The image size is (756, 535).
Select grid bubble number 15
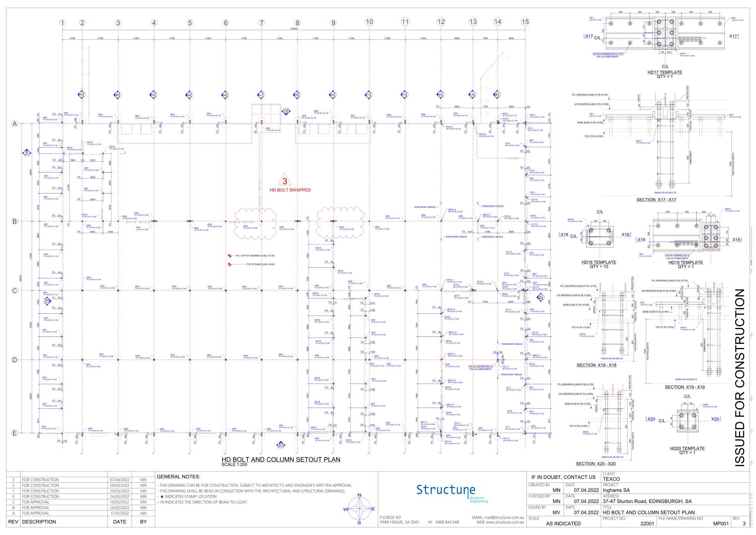525,22
